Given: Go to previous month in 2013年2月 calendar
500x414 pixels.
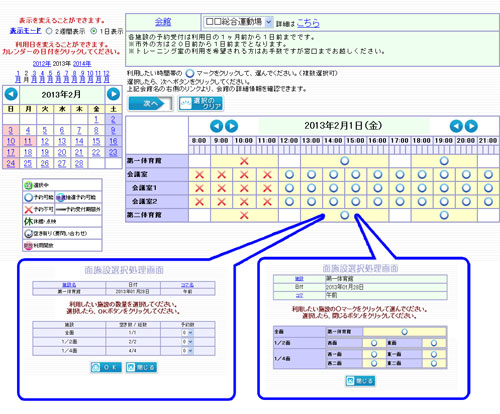Looking at the screenshot, I should 11,94.
